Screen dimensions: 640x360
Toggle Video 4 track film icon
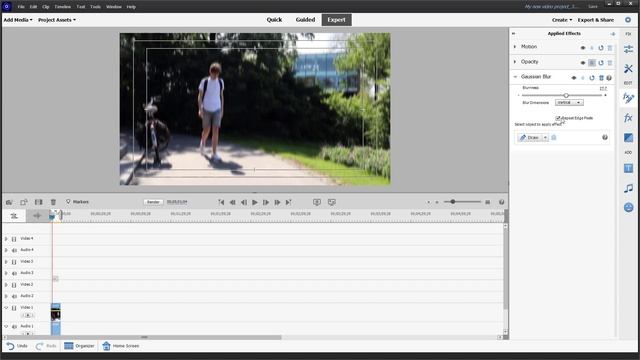tap(14, 239)
